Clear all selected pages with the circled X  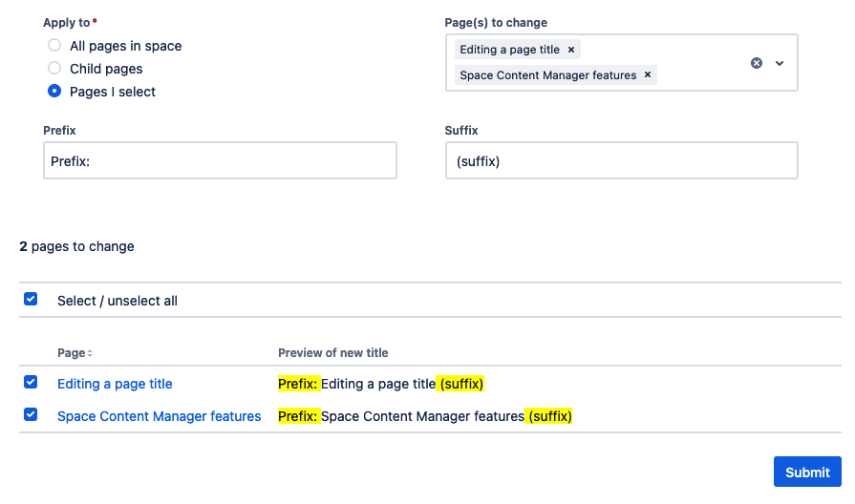pyautogui.click(x=757, y=63)
